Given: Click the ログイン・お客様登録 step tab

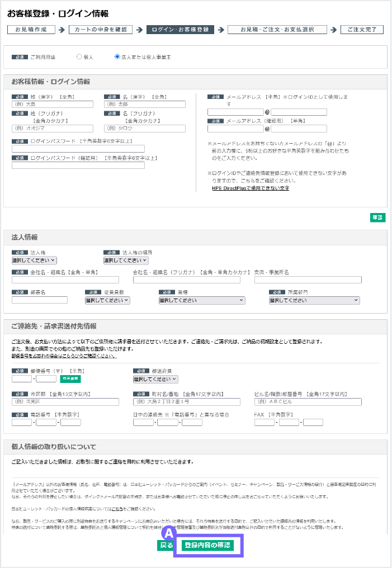Looking at the screenshot, I should pyautogui.click(x=180, y=30).
